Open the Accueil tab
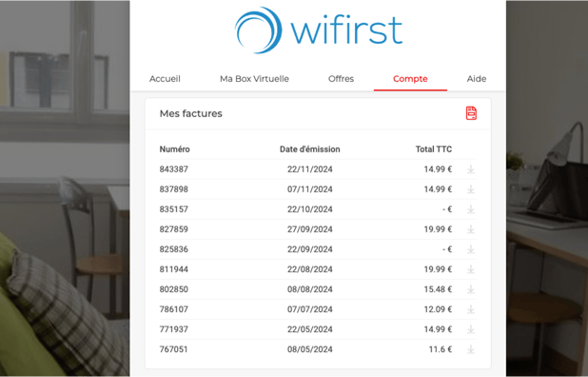The height and width of the screenshot is (377, 588). click(165, 79)
